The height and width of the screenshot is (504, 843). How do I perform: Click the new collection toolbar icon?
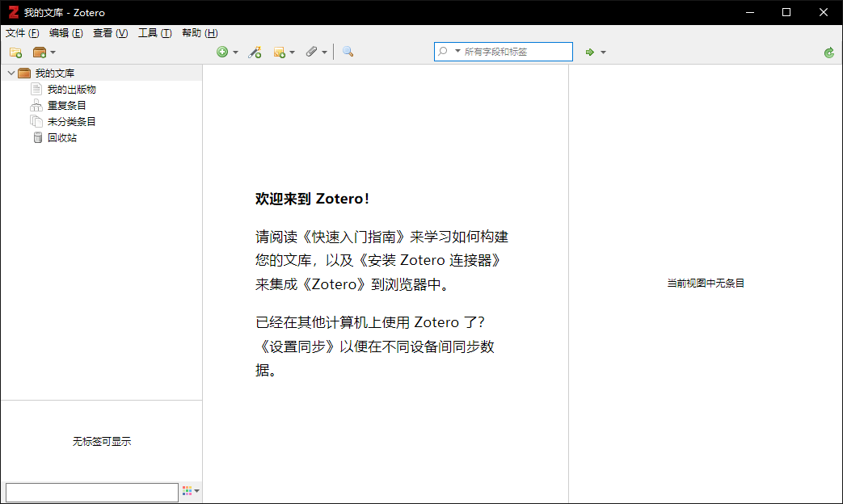pos(15,52)
